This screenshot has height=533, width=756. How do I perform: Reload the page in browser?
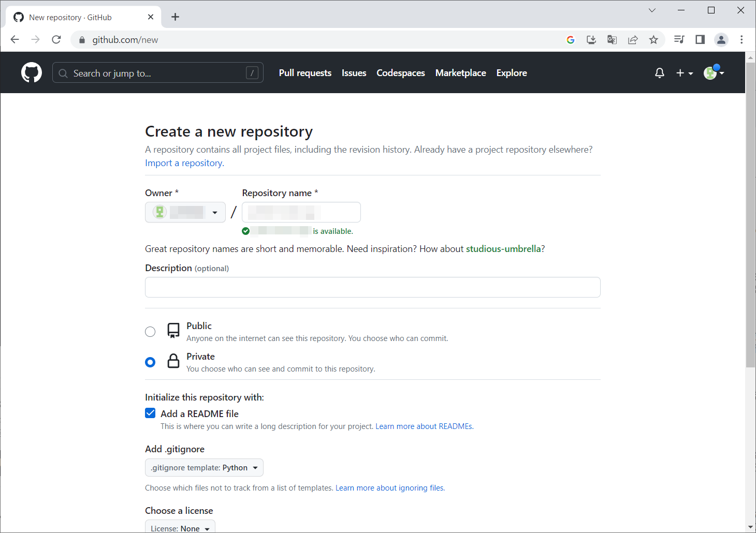click(56, 40)
